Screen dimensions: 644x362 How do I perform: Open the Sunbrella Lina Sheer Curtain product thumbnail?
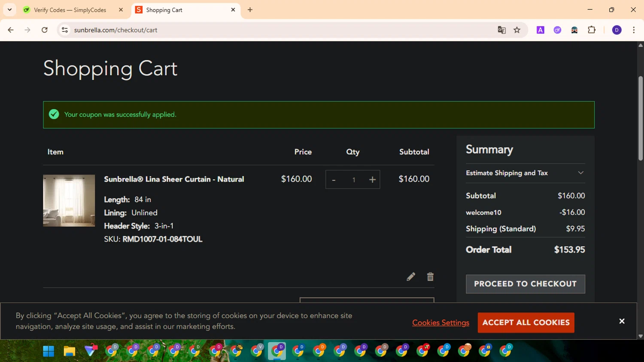click(69, 201)
